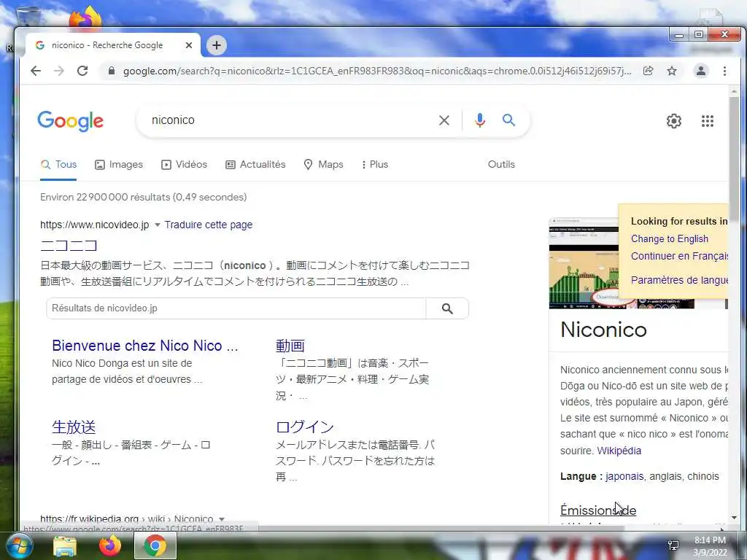
Task: Open Google settings gear
Action: pos(673,121)
